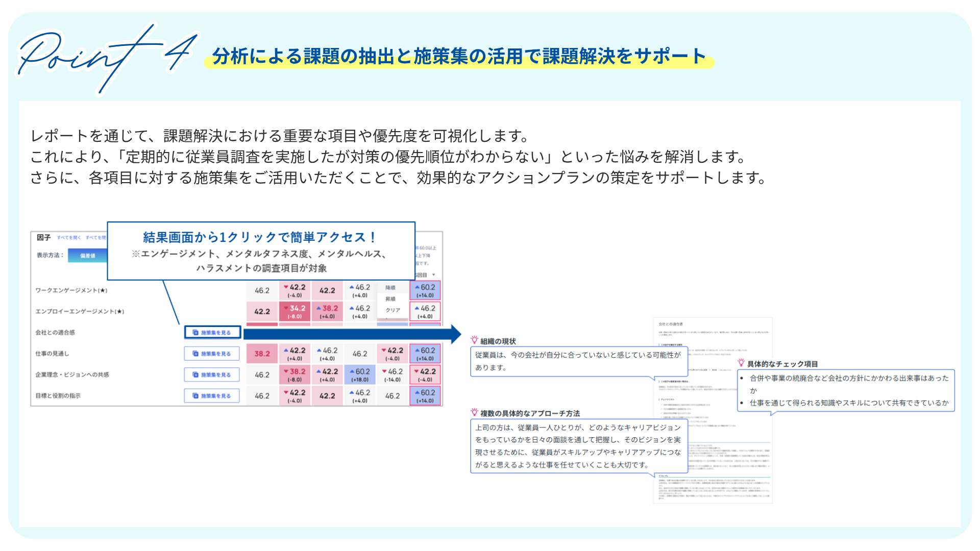Image resolution: width=980 pixels, height=551 pixels.
Task: Click the 組織の現状 heading
Action: (498, 341)
